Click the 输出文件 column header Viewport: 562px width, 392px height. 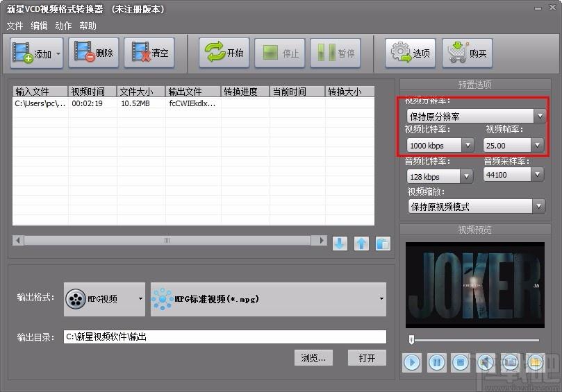pyautogui.click(x=193, y=92)
